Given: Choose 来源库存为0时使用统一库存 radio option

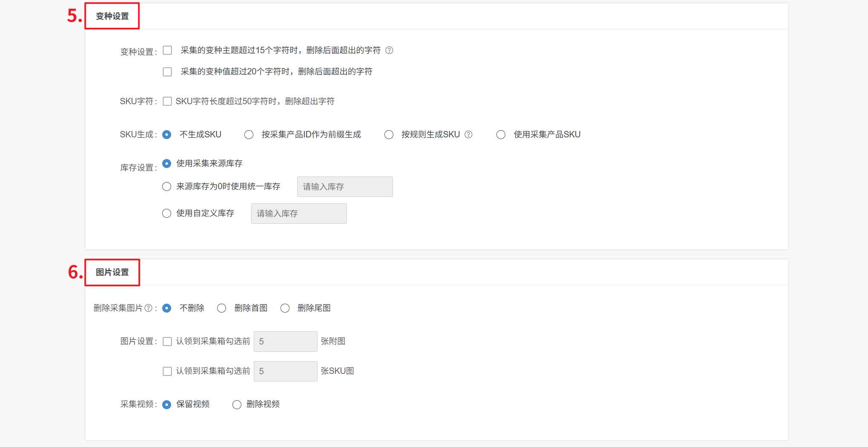Looking at the screenshot, I should 167,187.
